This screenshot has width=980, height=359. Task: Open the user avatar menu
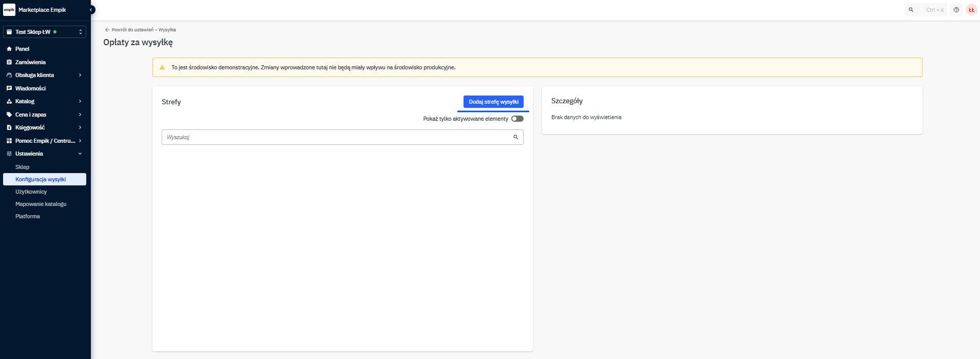pyautogui.click(x=971, y=10)
